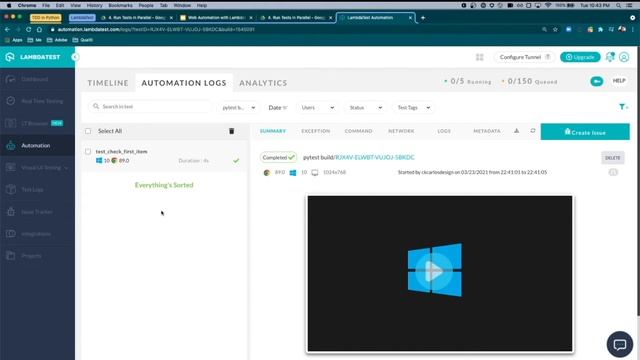Open Issue Tracker in the sidebar

(37, 212)
